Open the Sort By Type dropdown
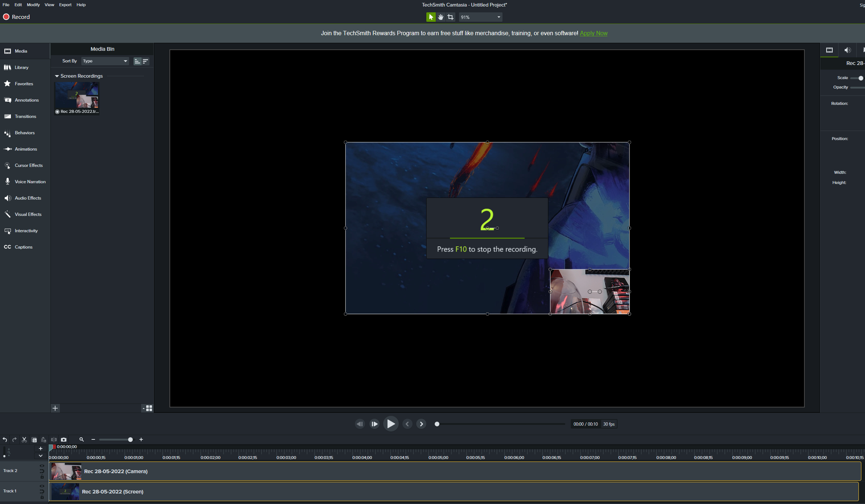The width and height of the screenshot is (865, 504). click(105, 61)
